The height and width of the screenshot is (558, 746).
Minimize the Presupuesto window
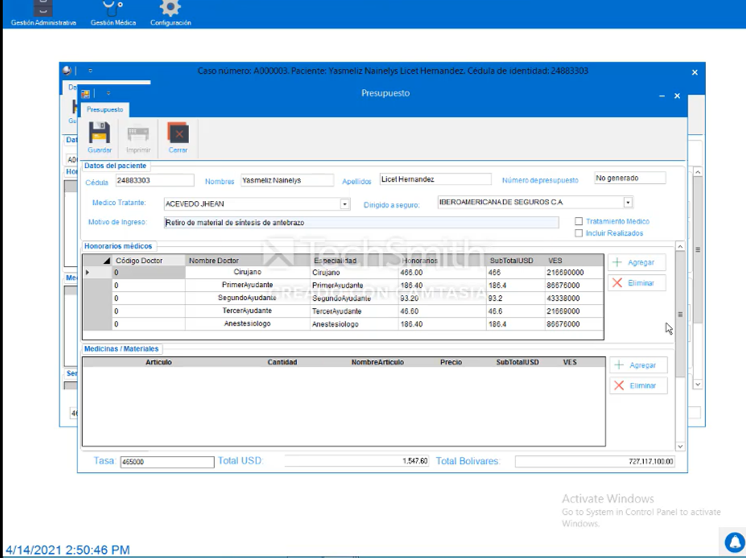click(x=662, y=96)
